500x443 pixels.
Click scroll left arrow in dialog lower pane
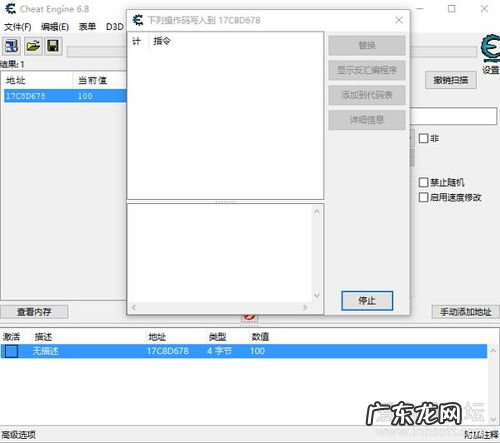click(x=134, y=307)
